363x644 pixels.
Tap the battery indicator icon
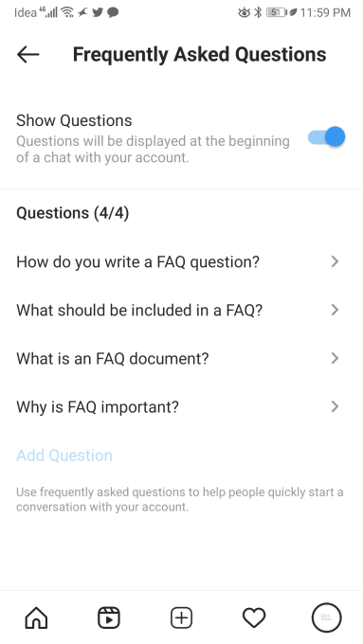pos(277,12)
